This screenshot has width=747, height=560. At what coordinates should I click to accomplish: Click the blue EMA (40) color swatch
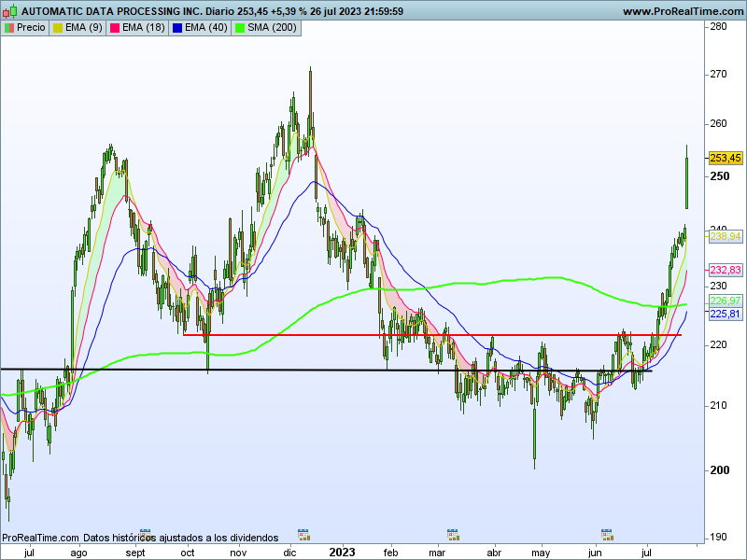tap(177, 28)
